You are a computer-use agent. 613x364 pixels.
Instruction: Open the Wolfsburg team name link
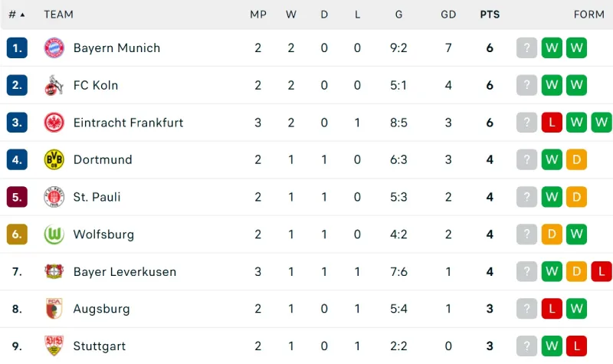pos(103,234)
